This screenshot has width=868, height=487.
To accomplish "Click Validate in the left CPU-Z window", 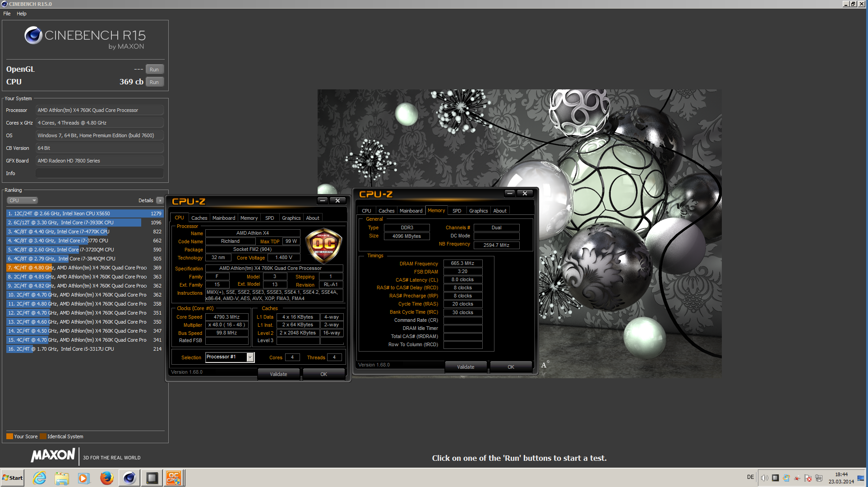I will 278,374.
